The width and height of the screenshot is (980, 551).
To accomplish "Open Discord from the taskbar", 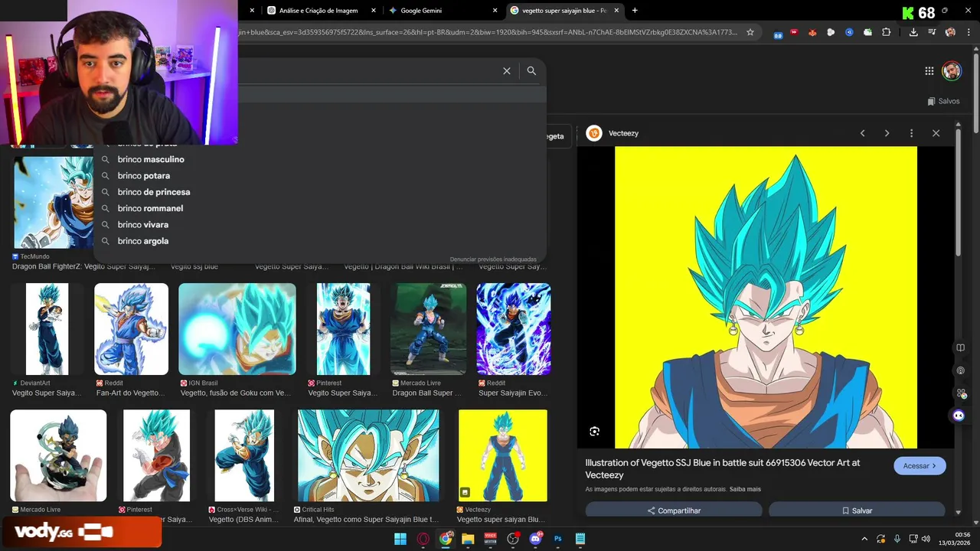I will click(535, 539).
